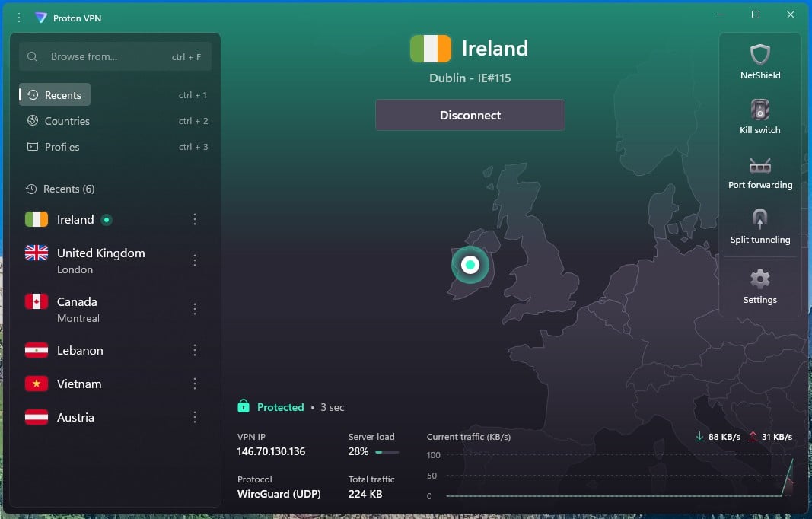Image resolution: width=812 pixels, height=519 pixels.
Task: Open more options for Canada Montreal
Action: click(195, 309)
